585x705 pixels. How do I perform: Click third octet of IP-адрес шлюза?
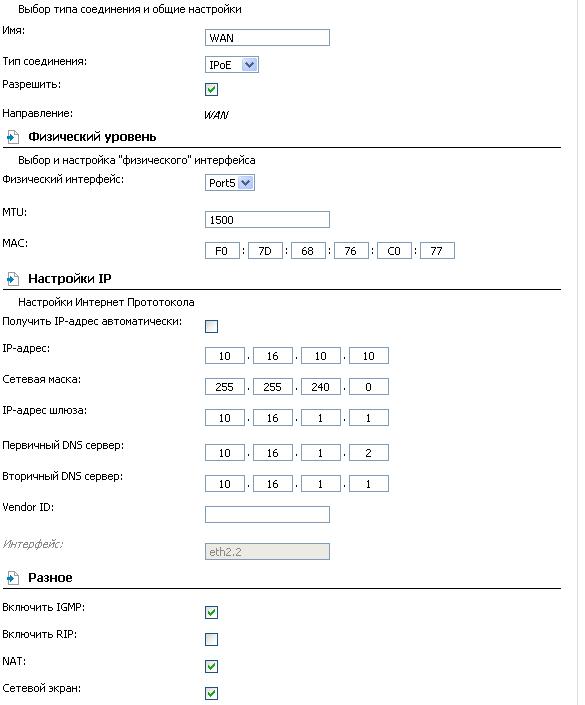[321, 418]
